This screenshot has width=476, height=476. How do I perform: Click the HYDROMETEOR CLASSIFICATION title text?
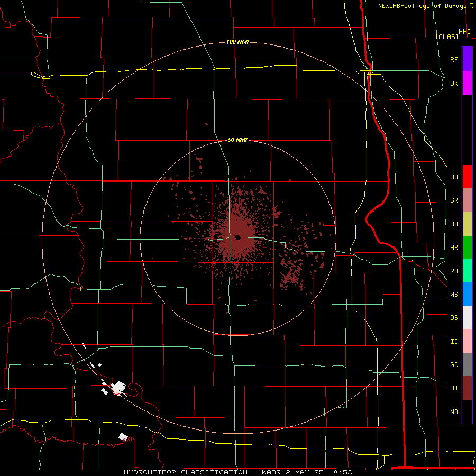click(x=186, y=472)
